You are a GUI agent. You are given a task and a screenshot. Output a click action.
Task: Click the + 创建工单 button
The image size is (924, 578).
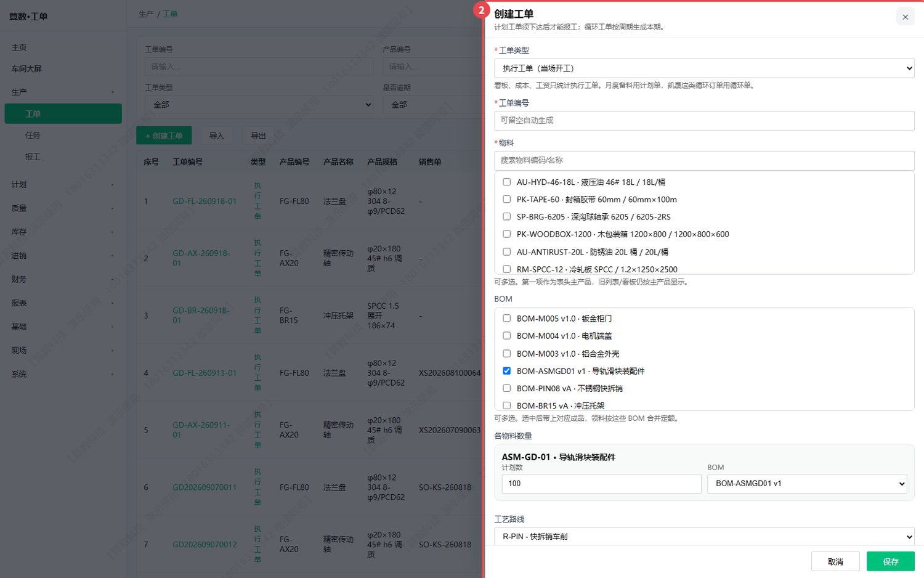164,136
